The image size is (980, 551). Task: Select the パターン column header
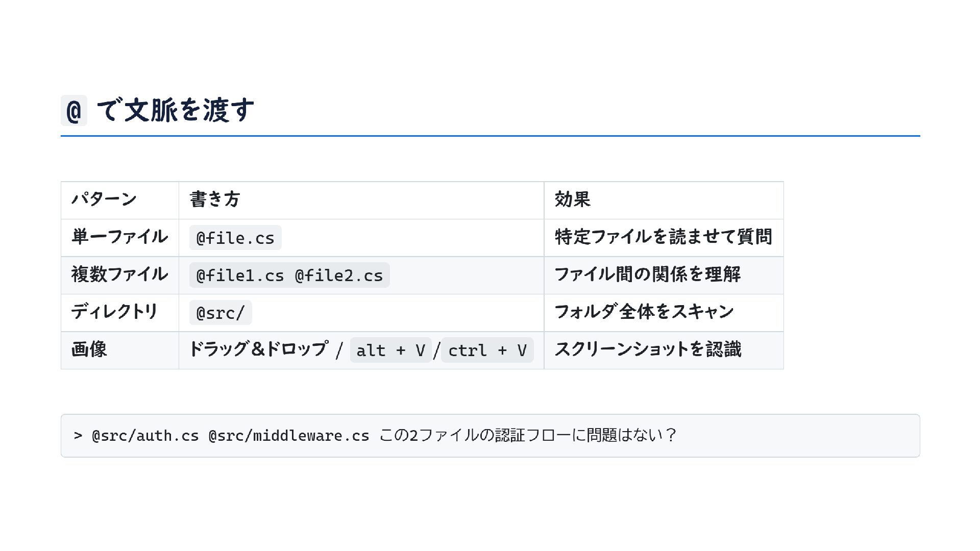(104, 199)
